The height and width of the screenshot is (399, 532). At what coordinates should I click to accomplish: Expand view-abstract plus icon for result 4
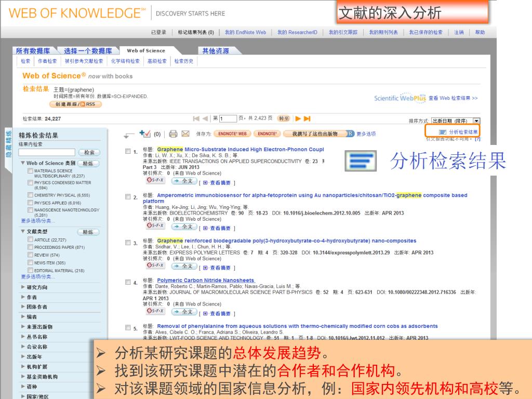[205, 313]
